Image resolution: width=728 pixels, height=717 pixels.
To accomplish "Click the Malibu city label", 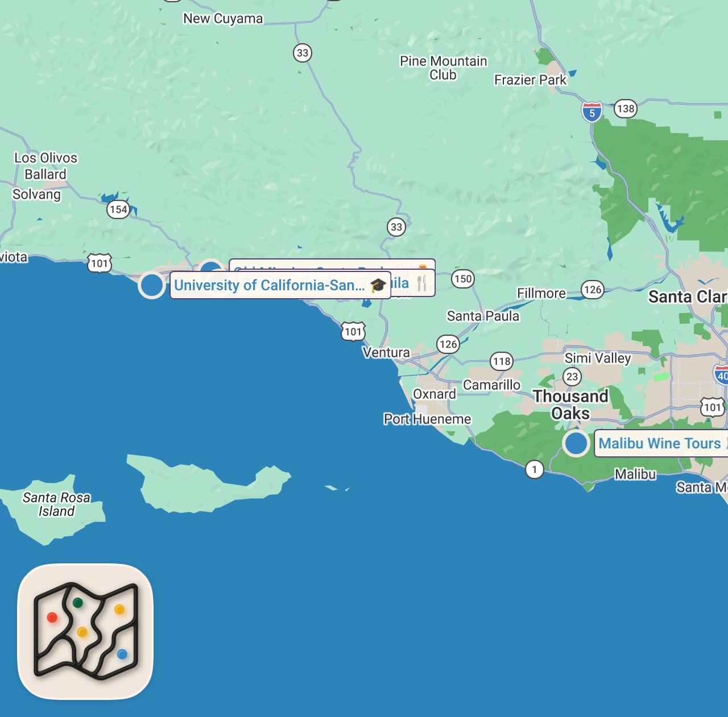I will (x=635, y=474).
